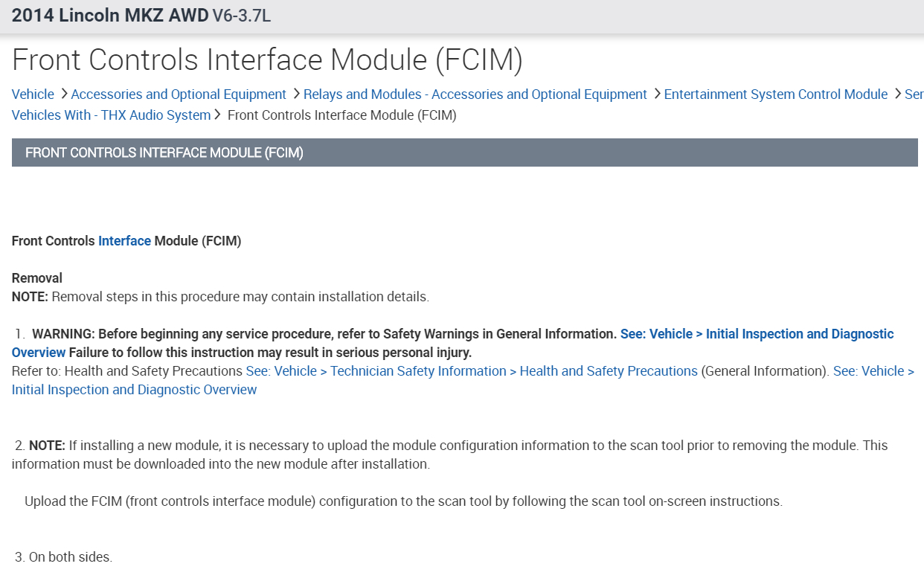
Task: Click the current FCIM breadcrumb text
Action: (341, 115)
